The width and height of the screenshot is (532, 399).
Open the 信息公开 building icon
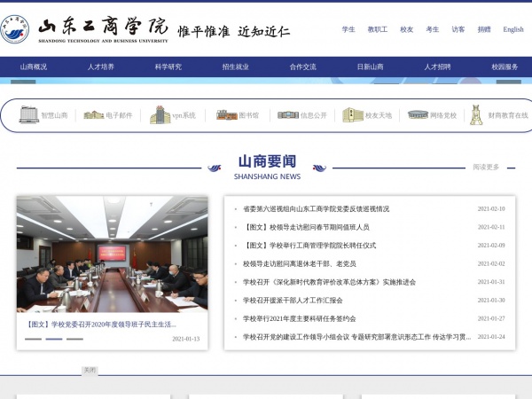[x=288, y=115]
